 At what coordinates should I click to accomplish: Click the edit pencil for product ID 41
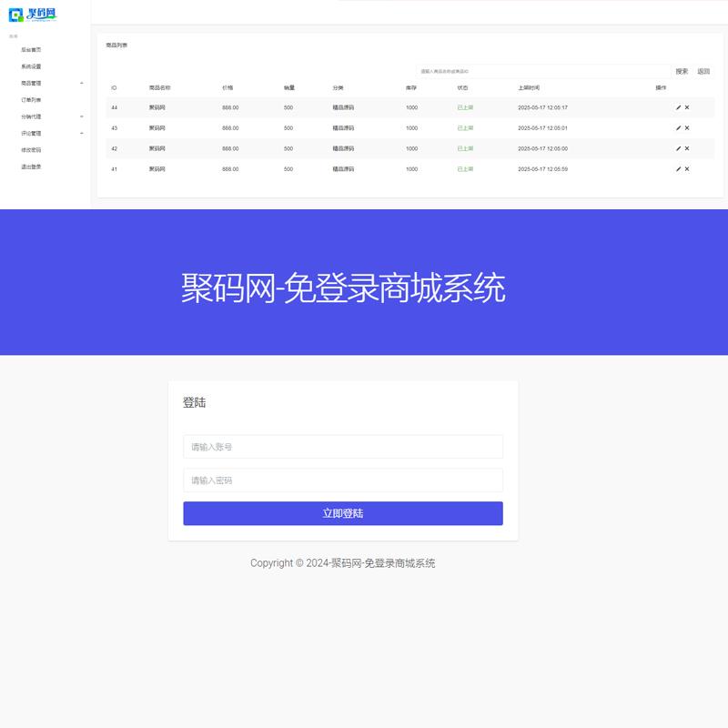pyautogui.click(x=678, y=168)
